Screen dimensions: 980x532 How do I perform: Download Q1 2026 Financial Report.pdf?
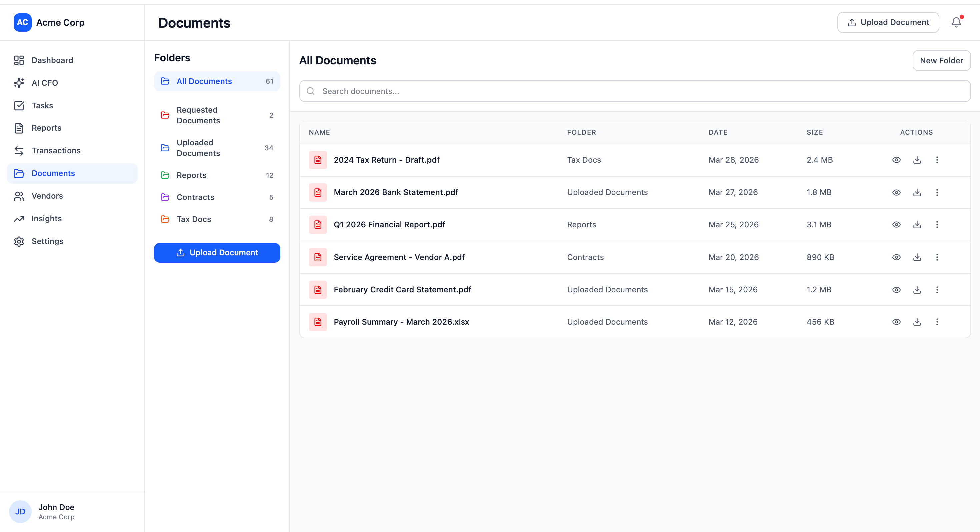tap(917, 225)
